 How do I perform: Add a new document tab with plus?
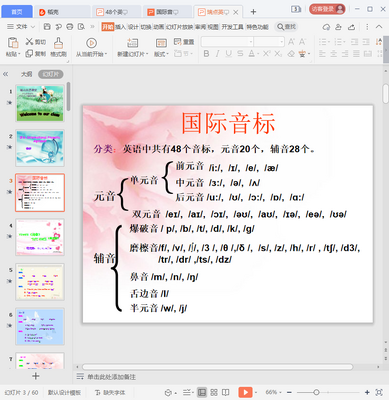coord(253,12)
